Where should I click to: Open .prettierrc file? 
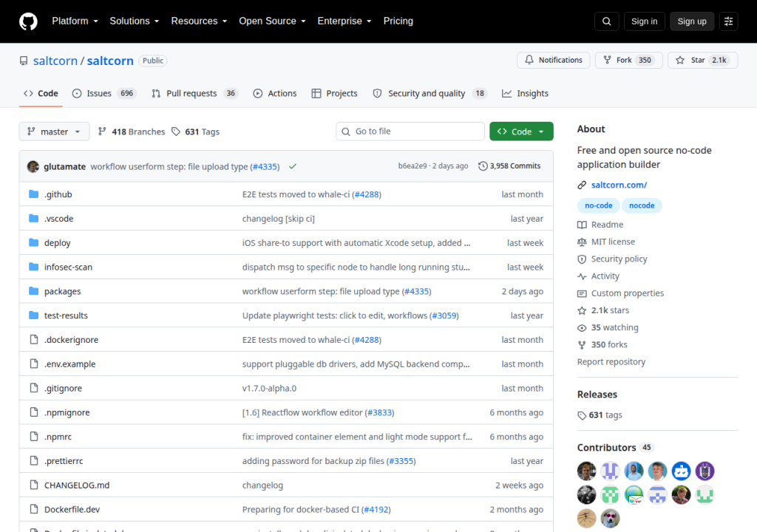(64, 461)
